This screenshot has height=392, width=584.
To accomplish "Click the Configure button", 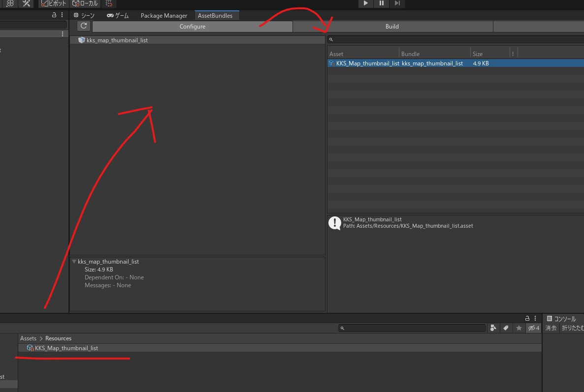I will point(192,27).
